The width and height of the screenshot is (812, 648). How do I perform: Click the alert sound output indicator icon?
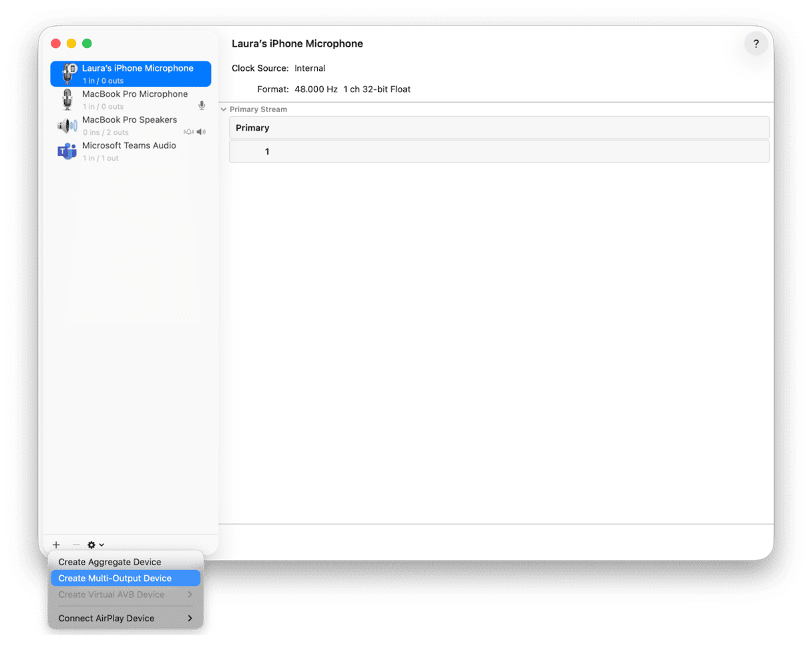point(188,132)
